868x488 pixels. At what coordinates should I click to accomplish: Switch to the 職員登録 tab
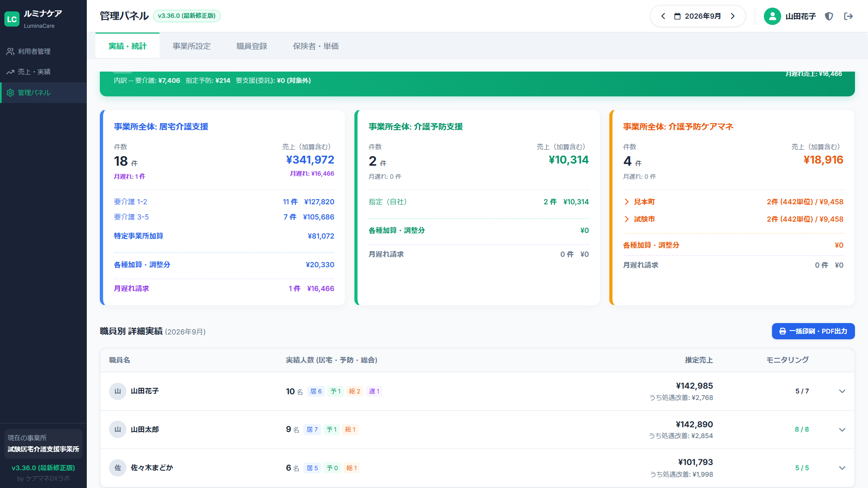(x=252, y=46)
